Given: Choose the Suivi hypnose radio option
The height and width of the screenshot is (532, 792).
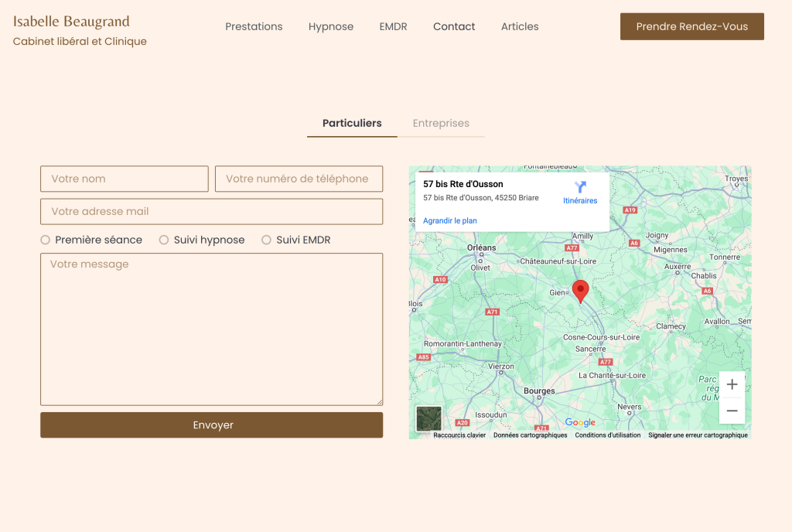Looking at the screenshot, I should click(x=164, y=240).
